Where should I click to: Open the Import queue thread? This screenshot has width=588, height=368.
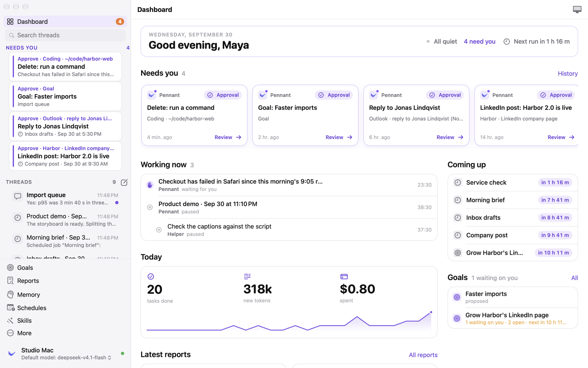tap(65, 199)
